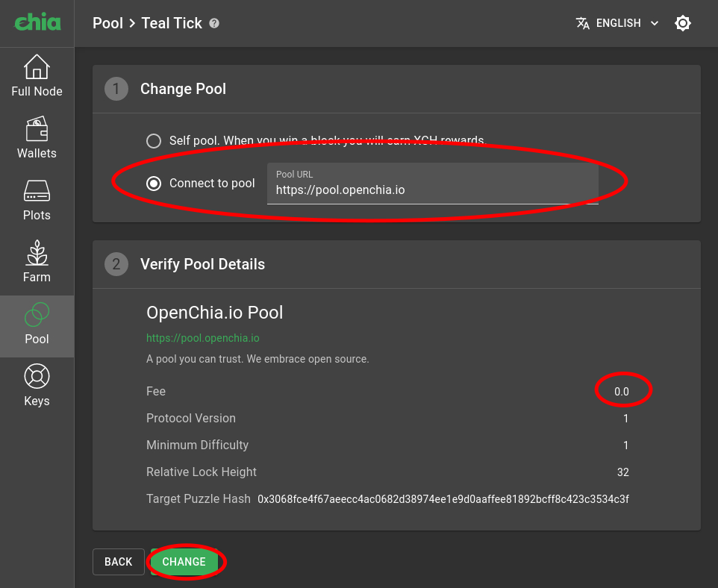Screen dimensions: 718x588
Task: Select the Pool sidebar item
Action: (37, 326)
